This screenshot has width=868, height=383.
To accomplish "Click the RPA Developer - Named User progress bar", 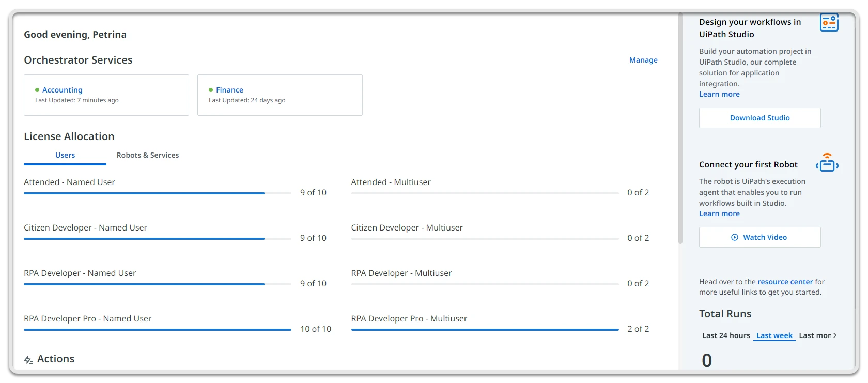I will click(x=158, y=284).
